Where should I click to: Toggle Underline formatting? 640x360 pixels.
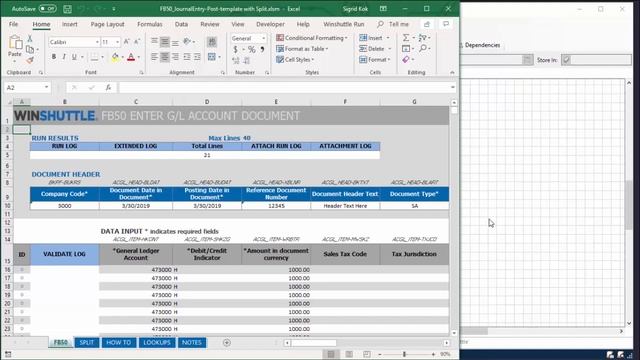pos(74,57)
